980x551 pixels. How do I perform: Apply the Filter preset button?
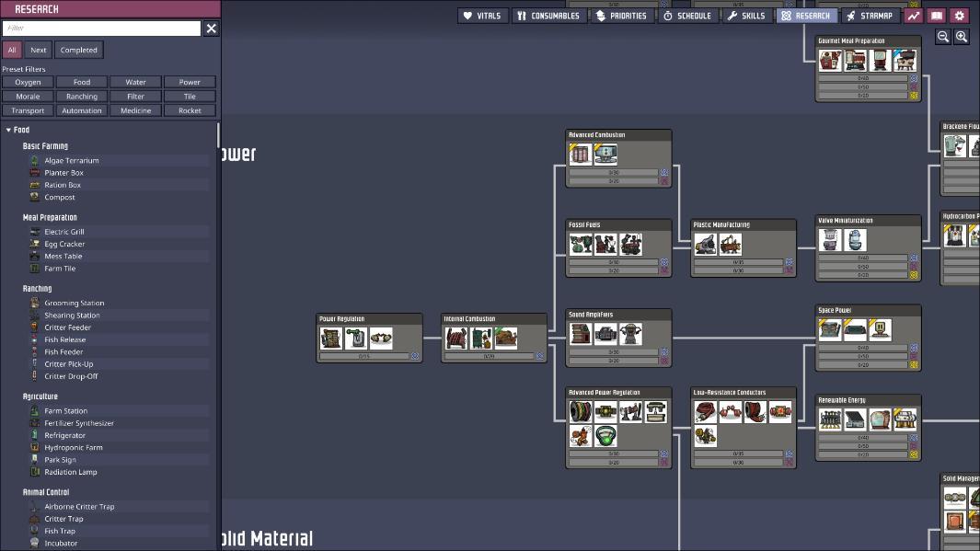[x=135, y=97]
